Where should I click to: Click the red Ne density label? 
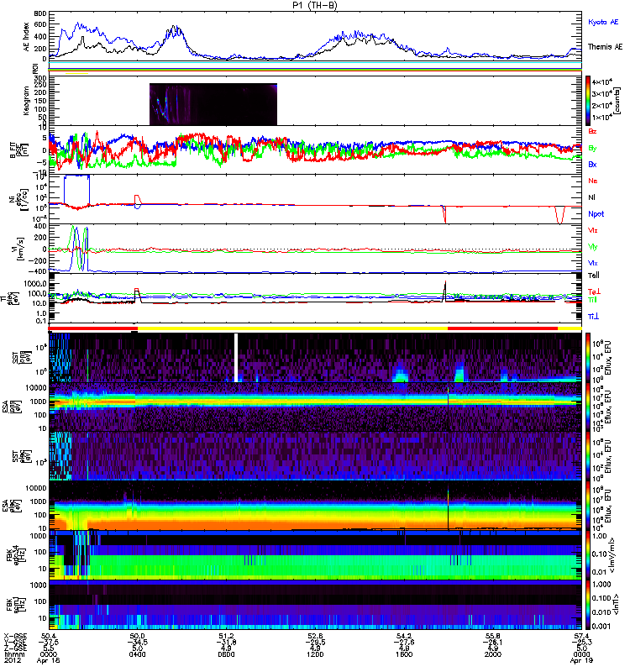(x=593, y=181)
